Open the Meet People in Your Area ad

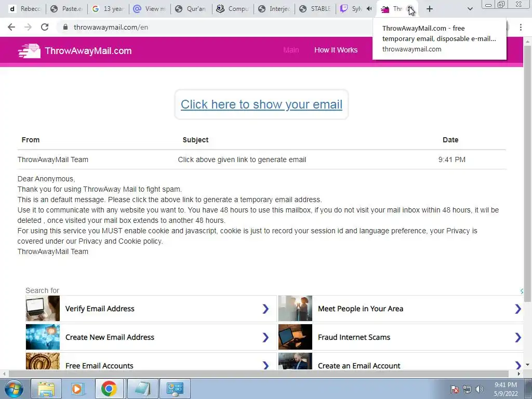(401, 309)
